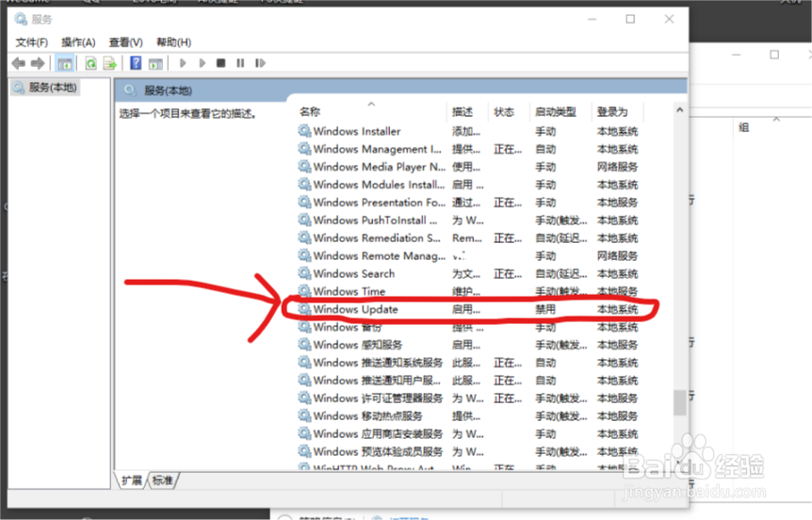Click 禁用 startup type of Windows Update
The image size is (812, 520).
pyautogui.click(x=545, y=310)
